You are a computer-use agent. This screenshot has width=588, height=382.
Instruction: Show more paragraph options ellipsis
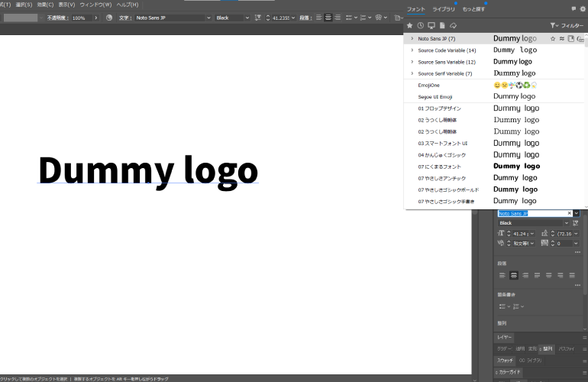coord(577,285)
